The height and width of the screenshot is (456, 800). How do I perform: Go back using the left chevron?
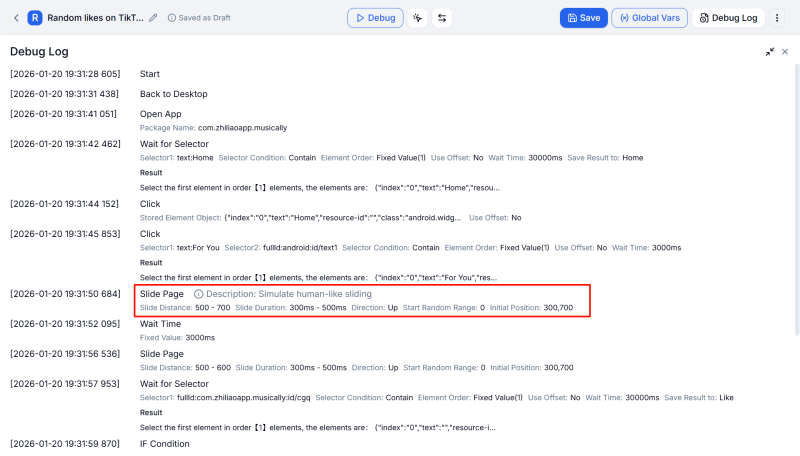(16, 18)
